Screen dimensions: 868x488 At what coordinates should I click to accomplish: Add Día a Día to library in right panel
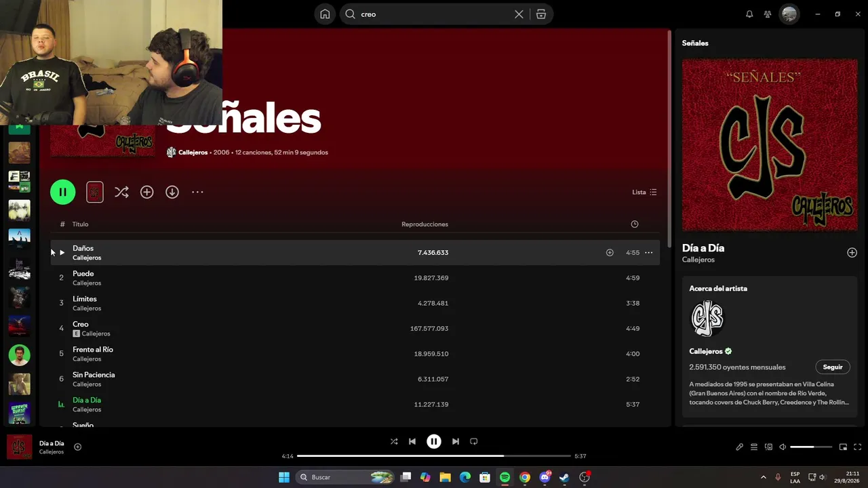point(852,253)
